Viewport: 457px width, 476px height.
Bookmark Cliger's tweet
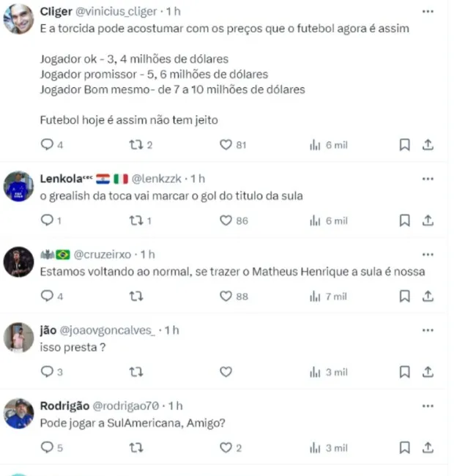click(404, 144)
